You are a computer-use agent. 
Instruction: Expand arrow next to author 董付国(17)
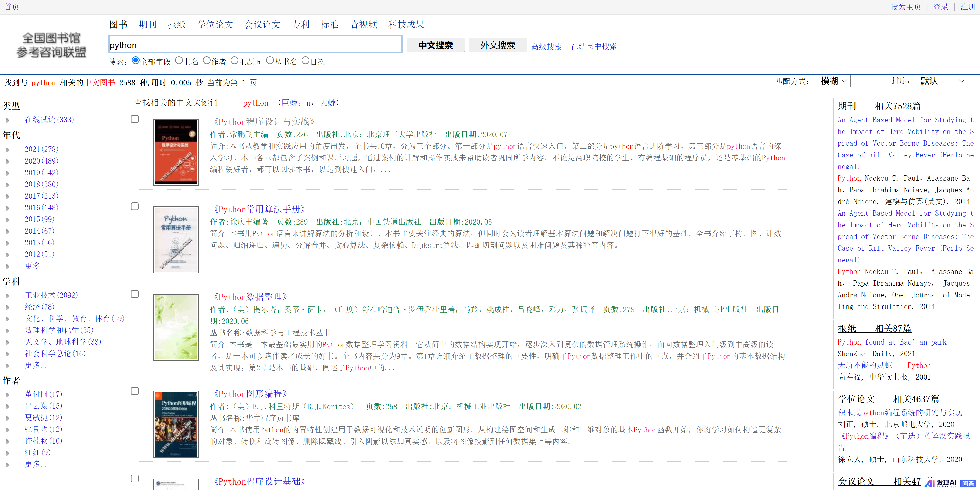7,395
